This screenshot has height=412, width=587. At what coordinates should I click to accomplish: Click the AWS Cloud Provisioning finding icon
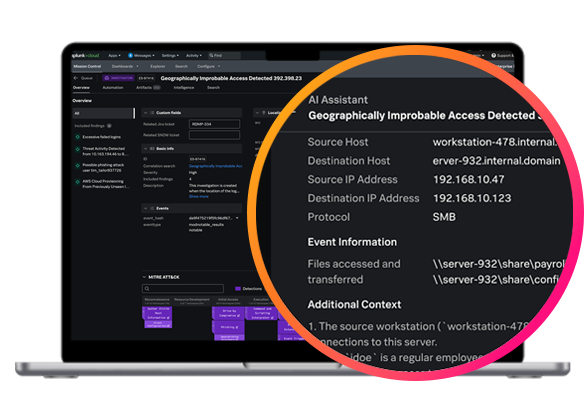[77, 181]
